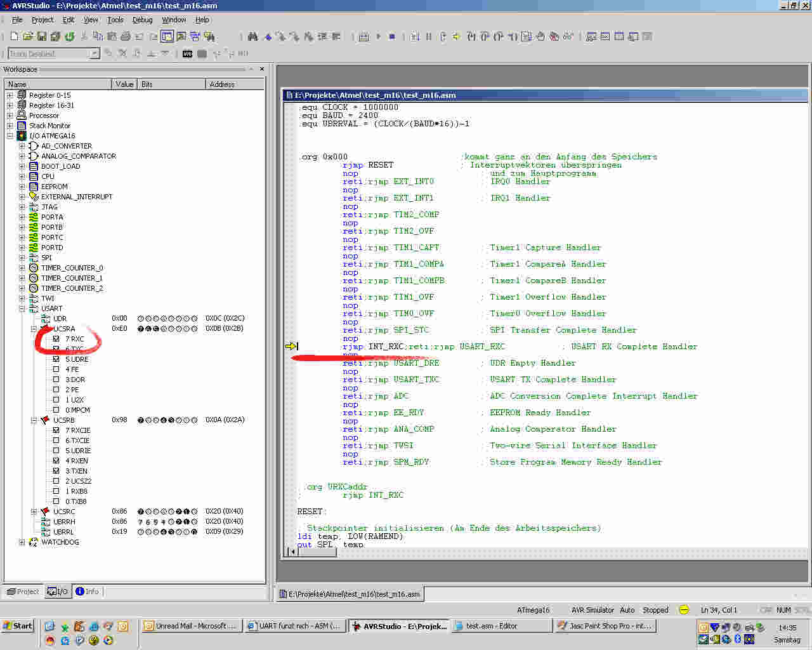Switch to test.asm - Editor taskbar button
Screen dimensions: 812x650
coord(501,626)
